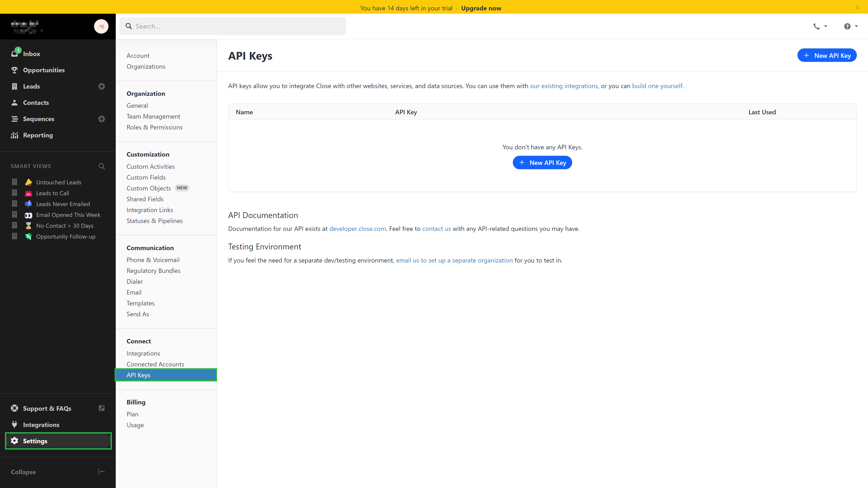Open Integration Links settings
Image resolution: width=868 pixels, height=488 pixels.
click(150, 210)
